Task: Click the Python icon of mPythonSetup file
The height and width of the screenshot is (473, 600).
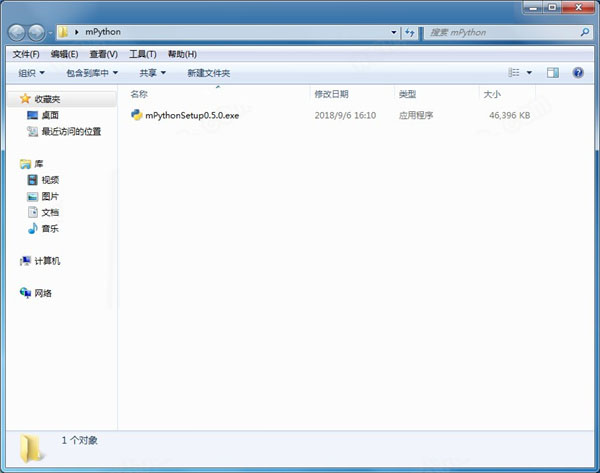Action: [x=137, y=115]
